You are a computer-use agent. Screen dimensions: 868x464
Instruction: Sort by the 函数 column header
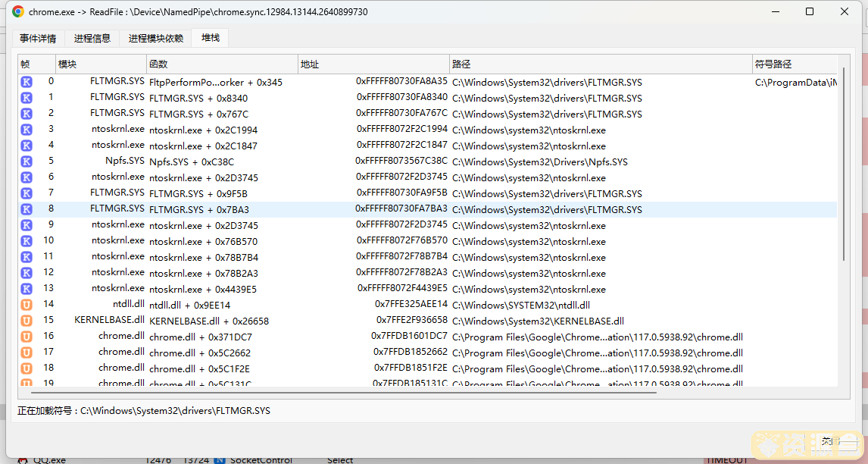pos(223,64)
